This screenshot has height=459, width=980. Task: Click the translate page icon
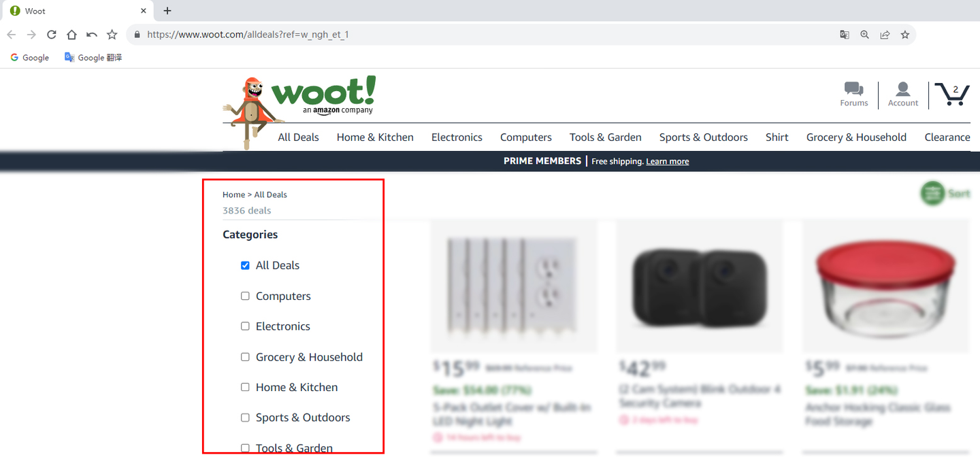[x=845, y=35]
